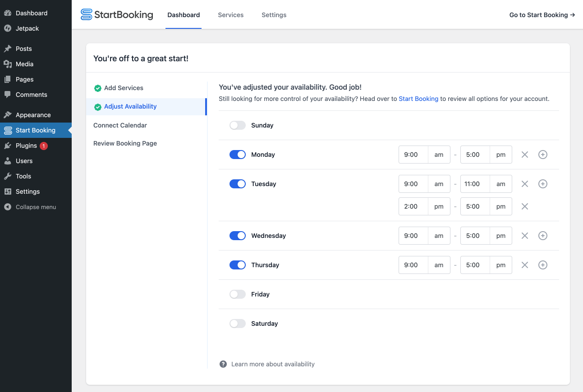Click the Plugins plug icon in sidebar
Image resolution: width=583 pixels, height=392 pixels.
click(x=8, y=146)
